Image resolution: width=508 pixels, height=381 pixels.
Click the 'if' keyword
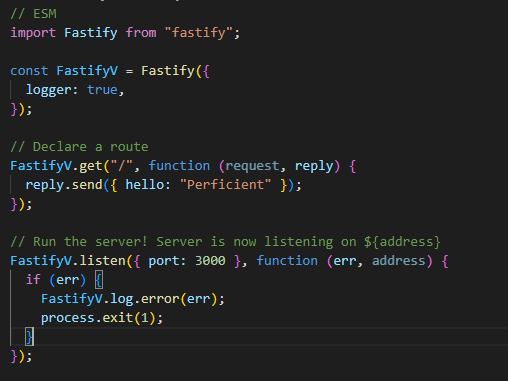(x=33, y=280)
